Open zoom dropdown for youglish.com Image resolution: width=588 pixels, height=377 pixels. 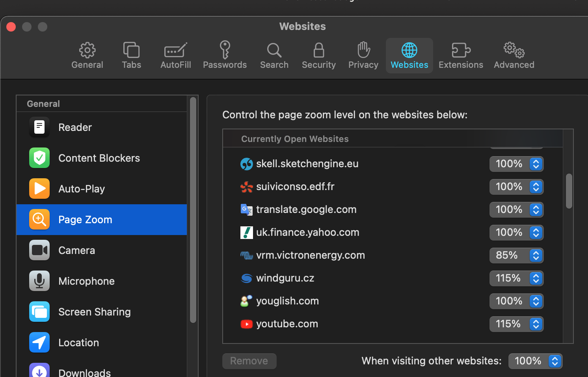(x=516, y=301)
